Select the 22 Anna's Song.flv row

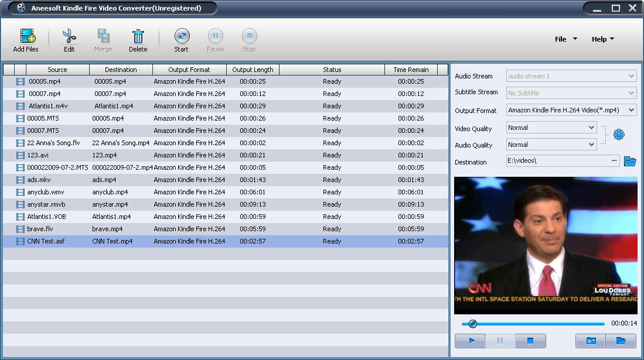tap(226, 143)
